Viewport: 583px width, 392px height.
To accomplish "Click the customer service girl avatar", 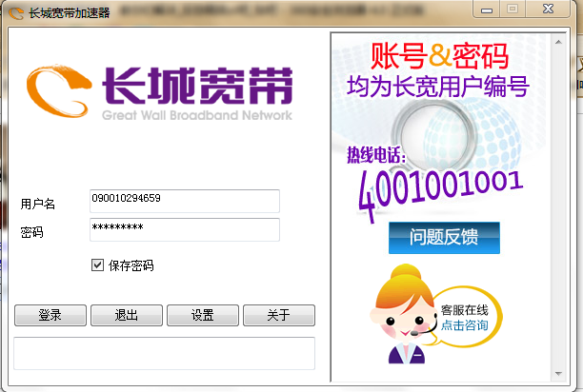I will 404,314.
